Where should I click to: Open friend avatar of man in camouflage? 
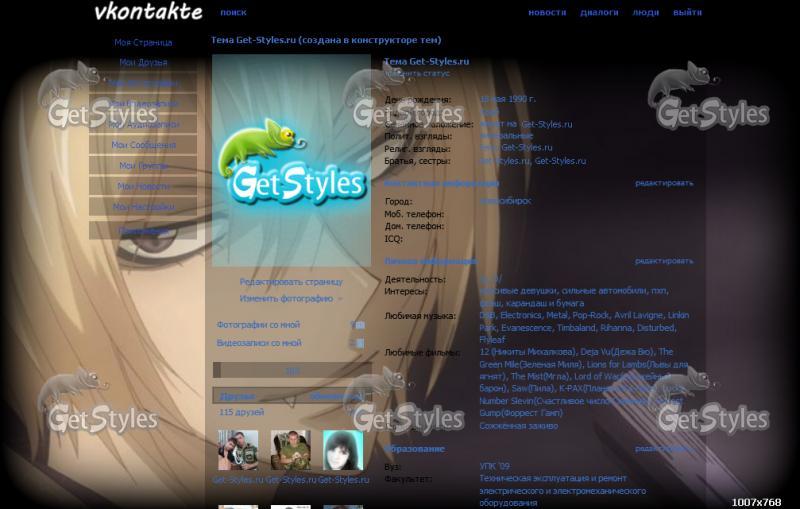(291, 450)
